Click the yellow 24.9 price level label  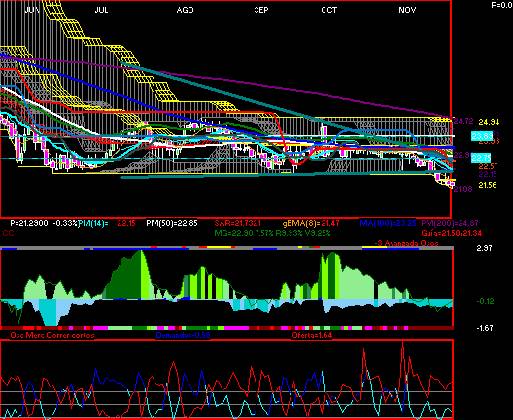[488, 122]
